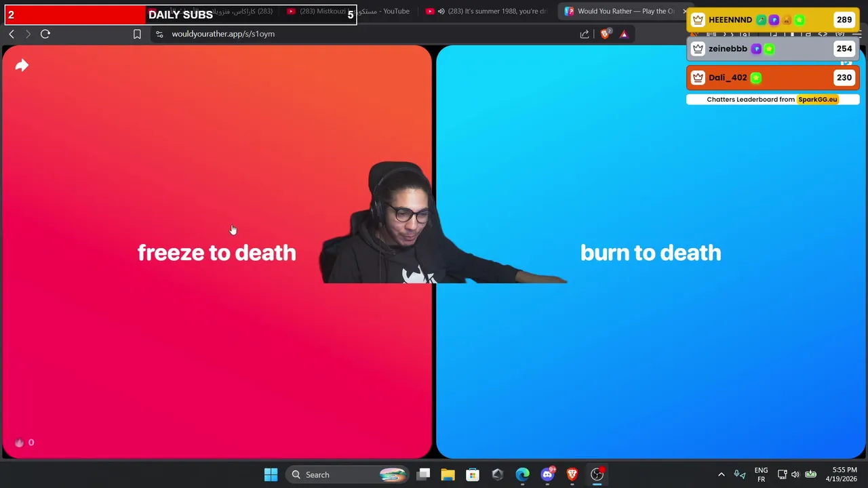
Task: Click the share arrow icon on red panel
Action: pos(22,65)
